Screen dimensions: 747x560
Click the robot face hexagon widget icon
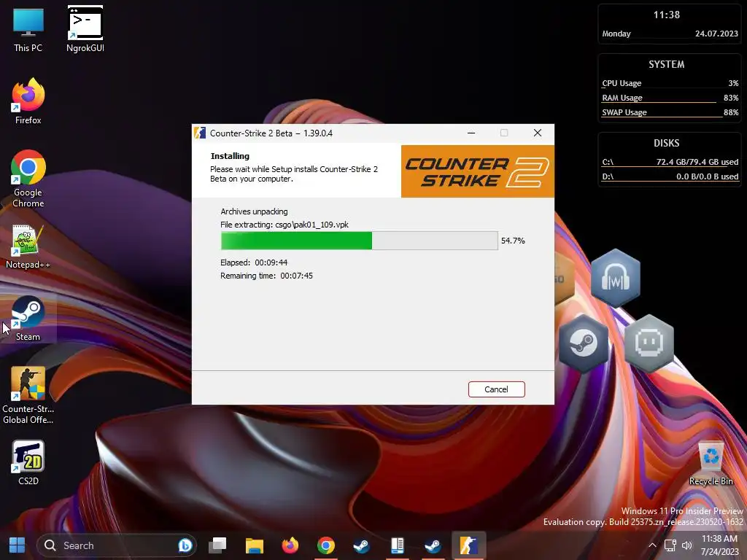pyautogui.click(x=649, y=343)
